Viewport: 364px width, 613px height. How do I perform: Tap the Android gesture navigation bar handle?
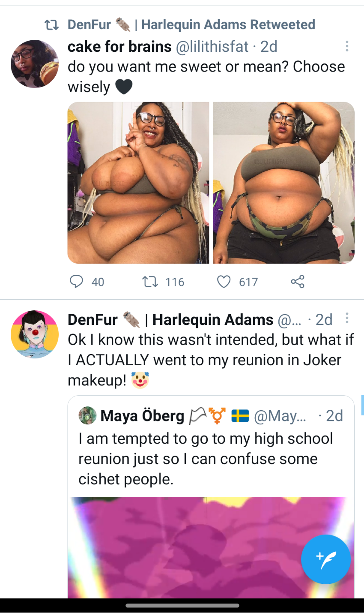point(182,606)
